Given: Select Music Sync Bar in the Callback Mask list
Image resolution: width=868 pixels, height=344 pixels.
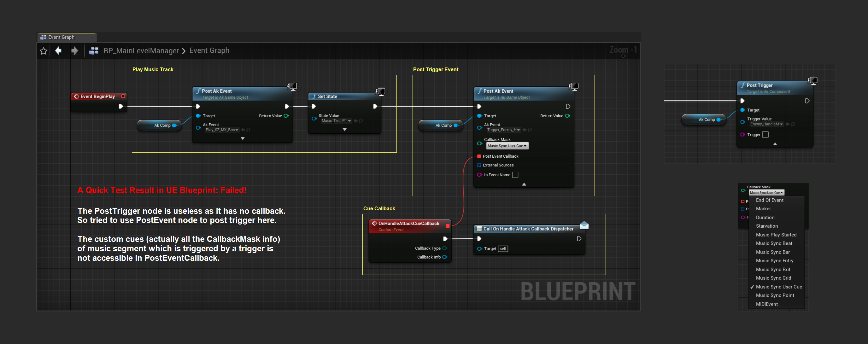Looking at the screenshot, I should click(776, 252).
